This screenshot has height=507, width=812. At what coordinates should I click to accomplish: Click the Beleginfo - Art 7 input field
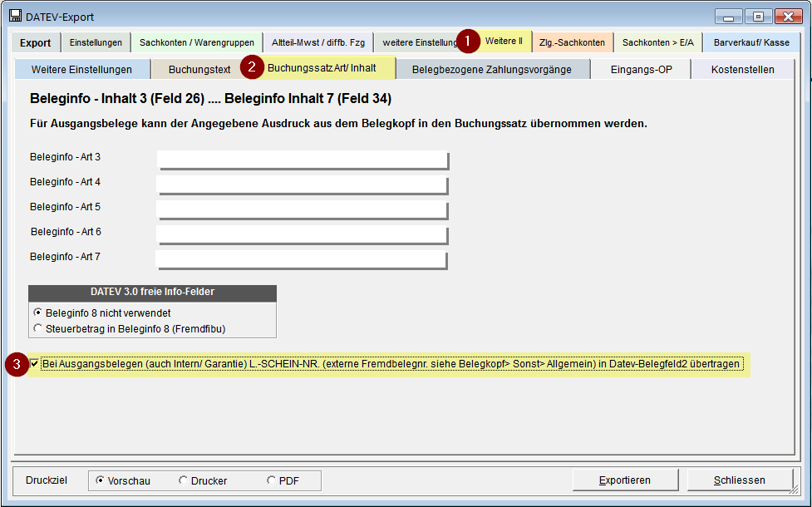pos(302,259)
